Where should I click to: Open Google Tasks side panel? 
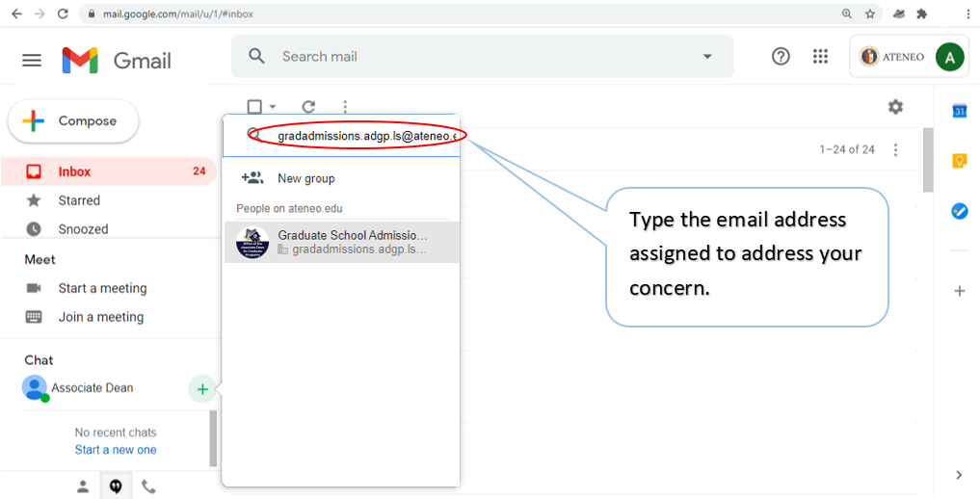[x=959, y=211]
